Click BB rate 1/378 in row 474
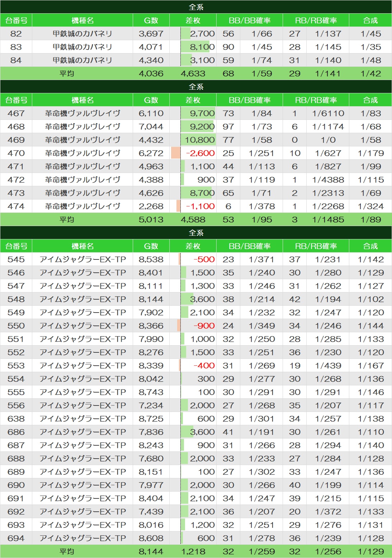 [x=262, y=206]
